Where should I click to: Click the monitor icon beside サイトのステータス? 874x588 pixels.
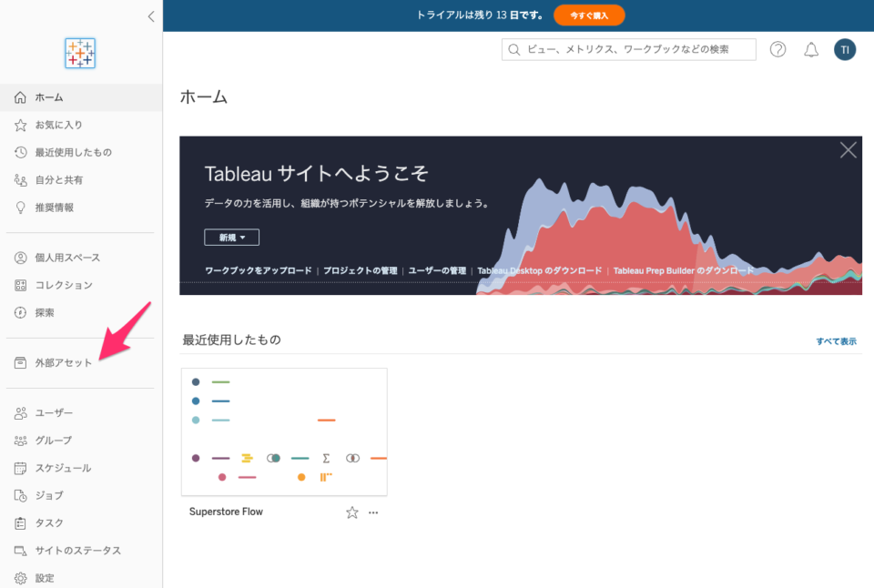click(20, 551)
